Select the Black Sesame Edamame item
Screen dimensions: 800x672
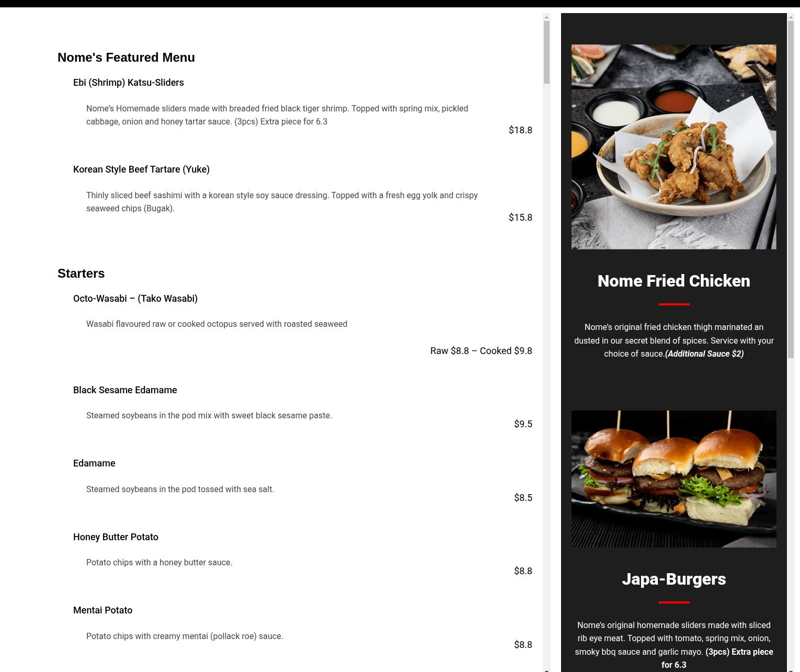[125, 390]
